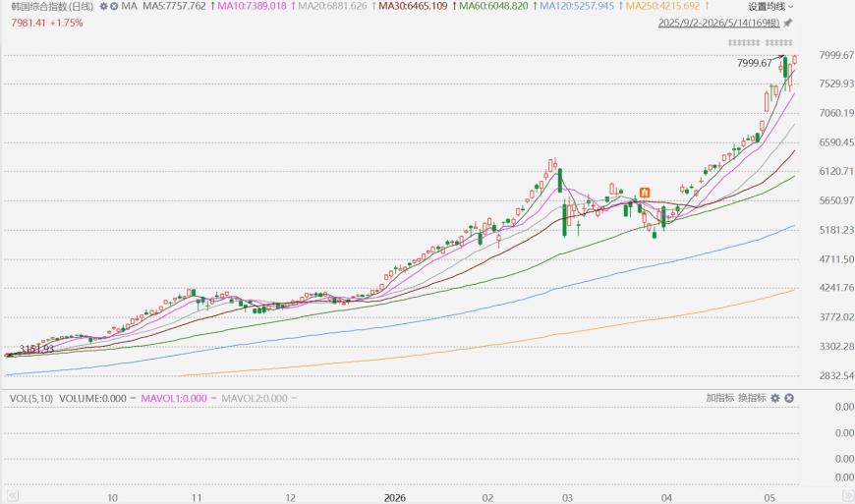The height and width of the screenshot is (504, 855).
Task: Click the 5181.23 price axis label
Action: point(836,230)
